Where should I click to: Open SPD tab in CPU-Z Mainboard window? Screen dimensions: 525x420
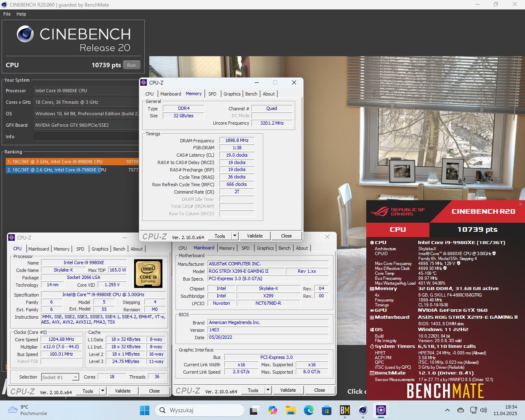click(245, 248)
